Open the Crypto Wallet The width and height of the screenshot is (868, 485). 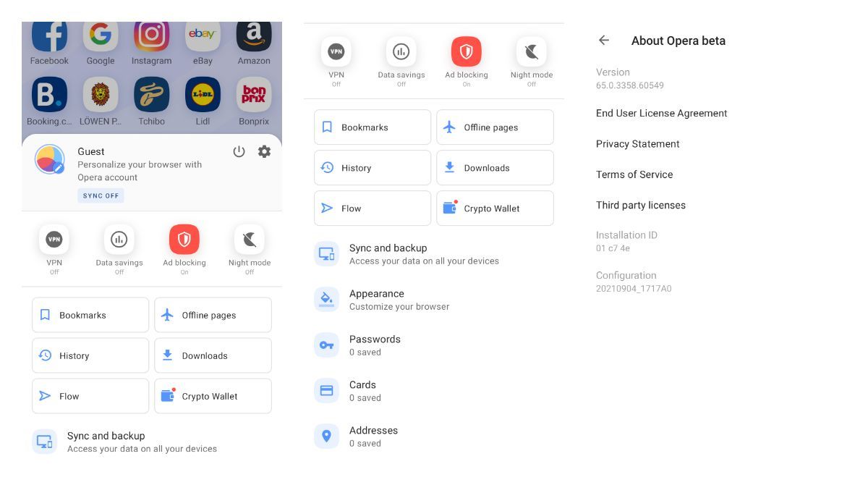(495, 208)
